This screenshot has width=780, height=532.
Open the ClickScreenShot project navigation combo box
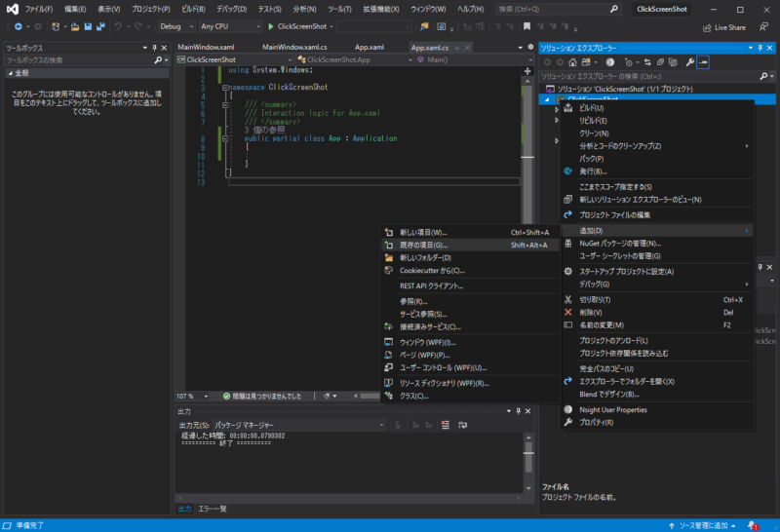click(235, 59)
